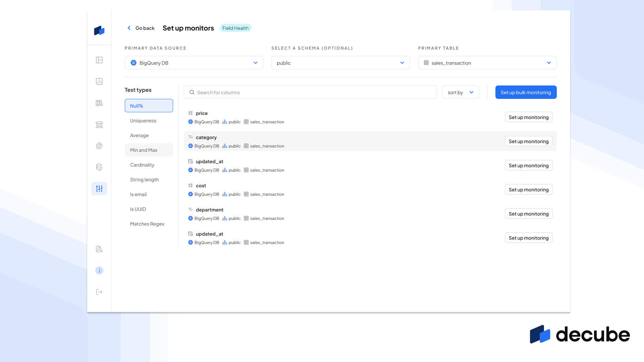The height and width of the screenshot is (362, 644).
Task: Click the price column name
Action: (202, 113)
